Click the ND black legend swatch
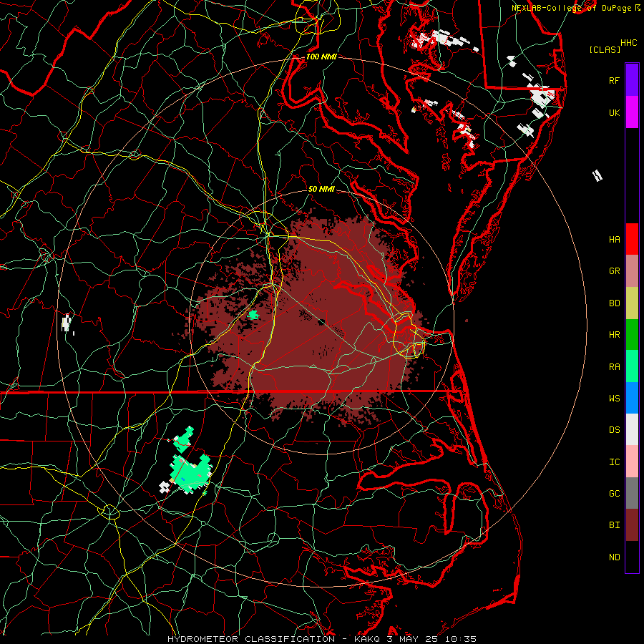The width and height of the screenshot is (644, 644). tap(632, 557)
